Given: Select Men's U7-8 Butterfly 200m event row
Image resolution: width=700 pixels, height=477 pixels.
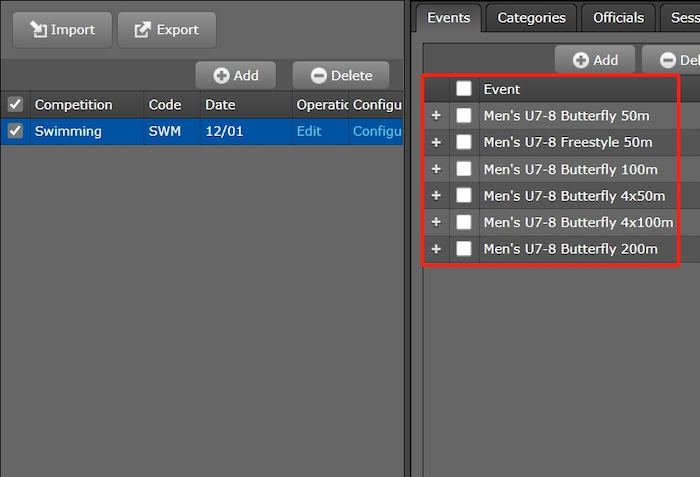Looking at the screenshot, I should (570, 249).
